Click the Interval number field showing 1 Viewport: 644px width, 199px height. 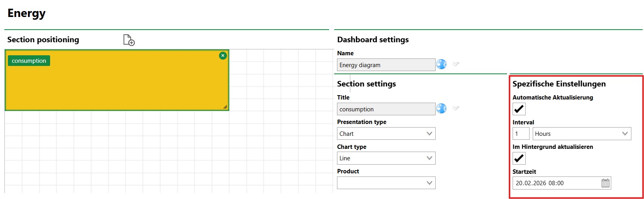coord(521,133)
